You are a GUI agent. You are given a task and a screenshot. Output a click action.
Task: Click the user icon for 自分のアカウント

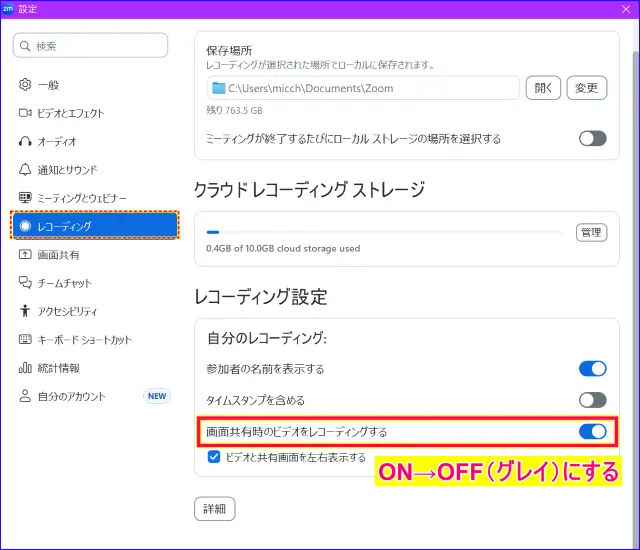pyautogui.click(x=25, y=395)
